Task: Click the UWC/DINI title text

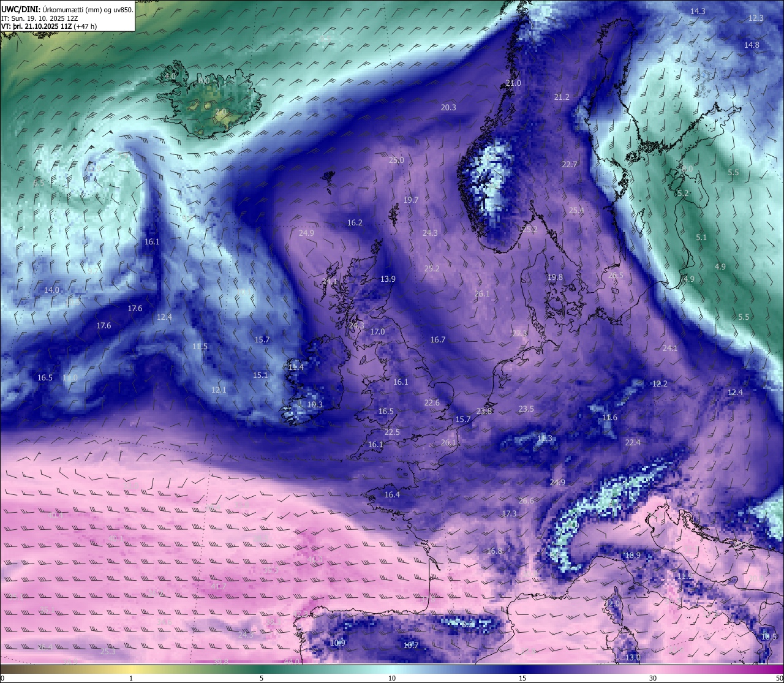Action: click(20, 9)
